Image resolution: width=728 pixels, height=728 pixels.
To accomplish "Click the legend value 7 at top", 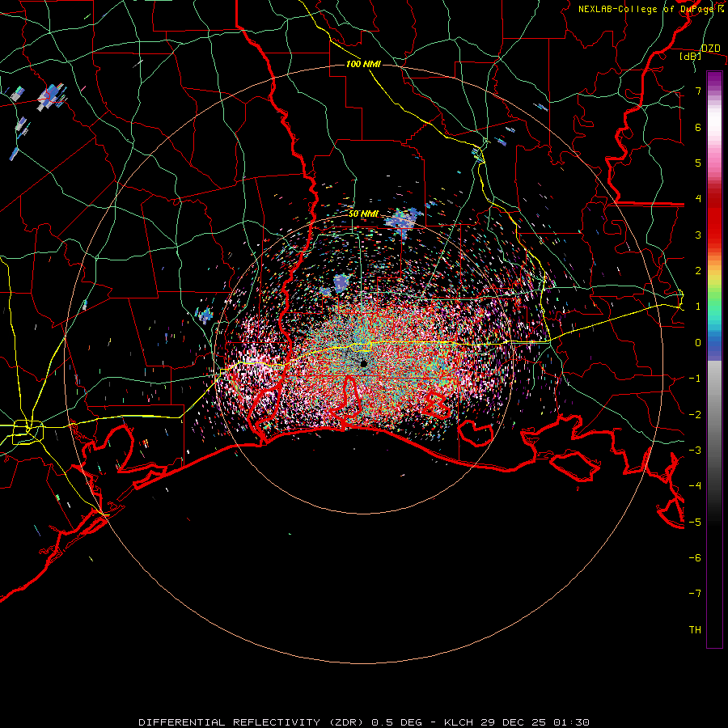I will pyautogui.click(x=698, y=91).
